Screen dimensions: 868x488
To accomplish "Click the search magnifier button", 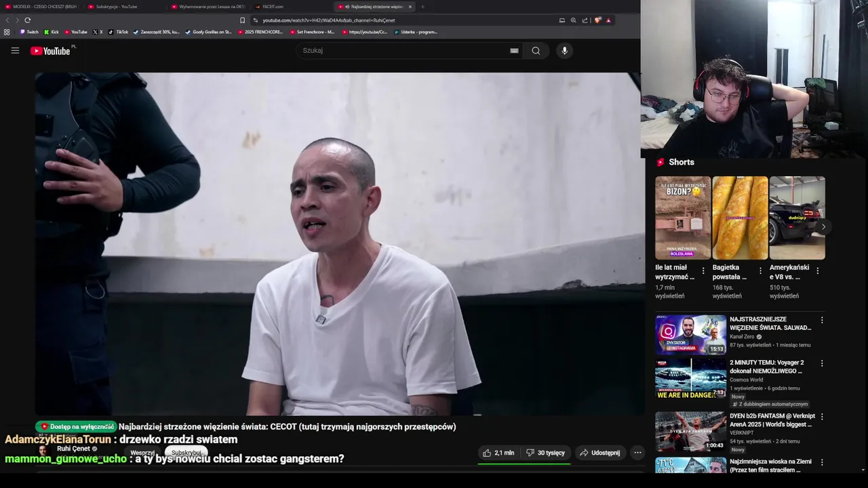I will tap(536, 50).
